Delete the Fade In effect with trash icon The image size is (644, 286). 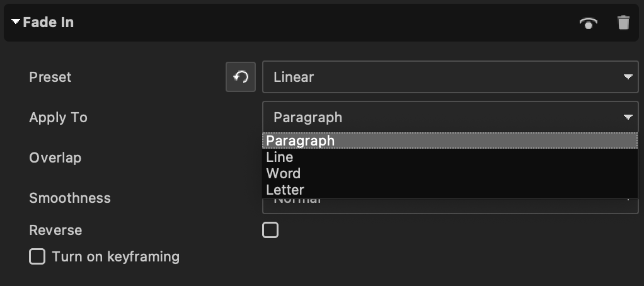coord(623,23)
